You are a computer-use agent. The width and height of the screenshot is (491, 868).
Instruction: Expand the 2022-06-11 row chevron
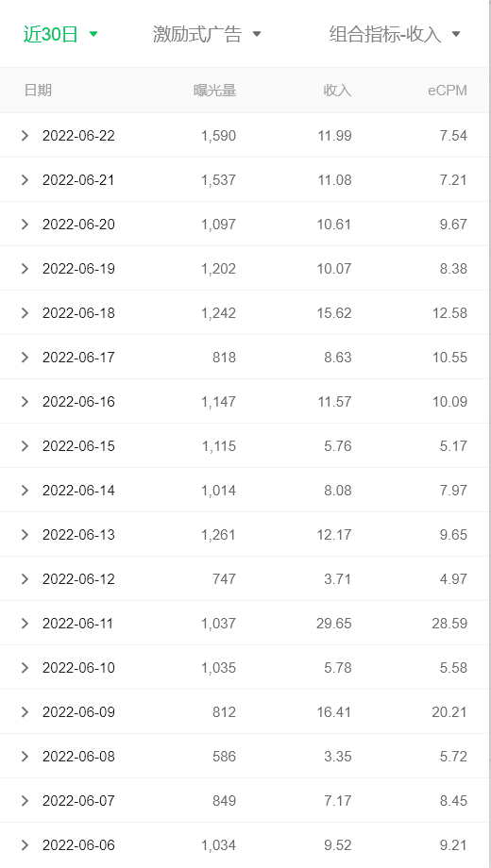[25, 624]
